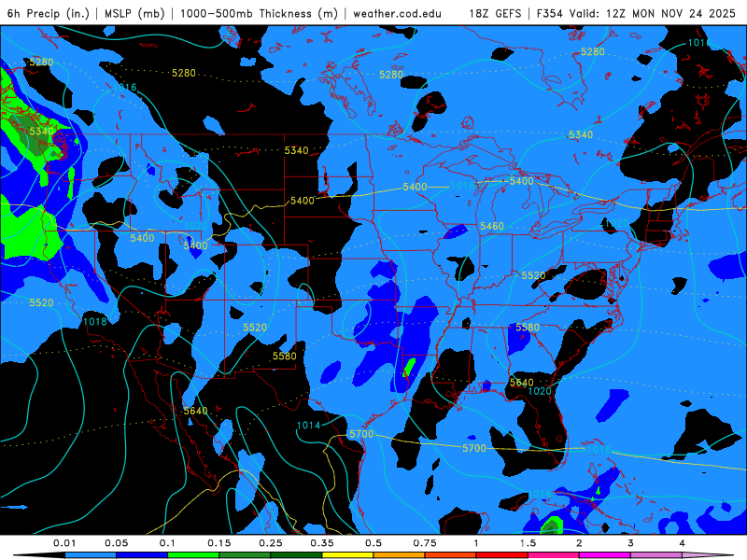Viewport: 747px width, 560px height.
Task: Click the '5640' thickness label near north Florida
Action: click(522, 383)
